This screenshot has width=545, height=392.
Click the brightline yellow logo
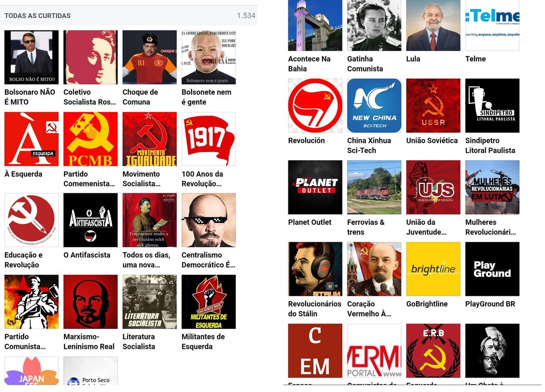(x=433, y=269)
